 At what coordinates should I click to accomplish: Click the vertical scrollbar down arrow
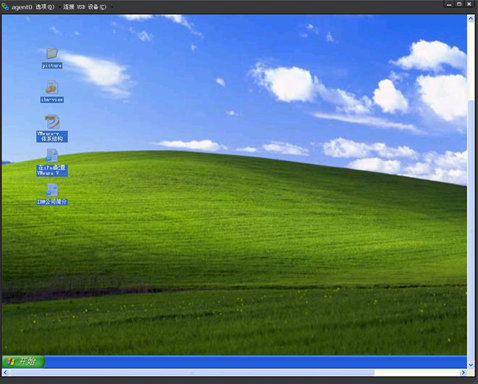click(x=471, y=365)
